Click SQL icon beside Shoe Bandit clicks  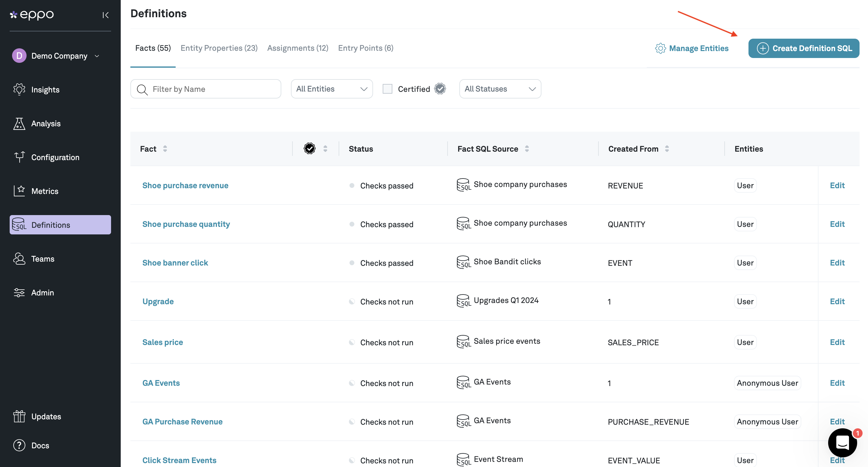click(464, 262)
